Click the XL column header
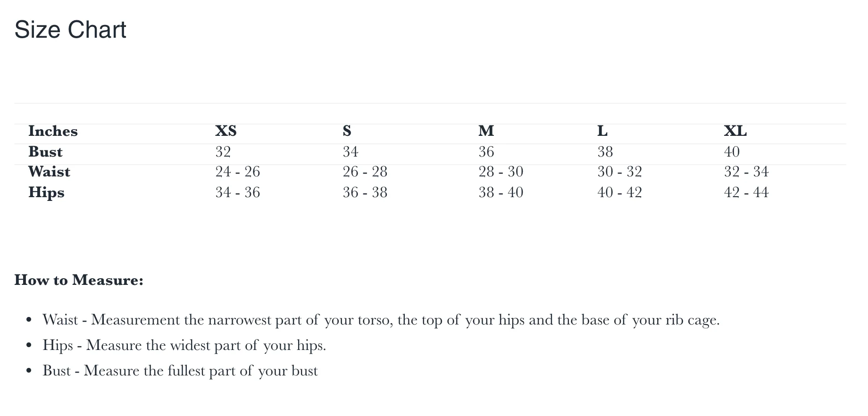The image size is (868, 416). (735, 131)
